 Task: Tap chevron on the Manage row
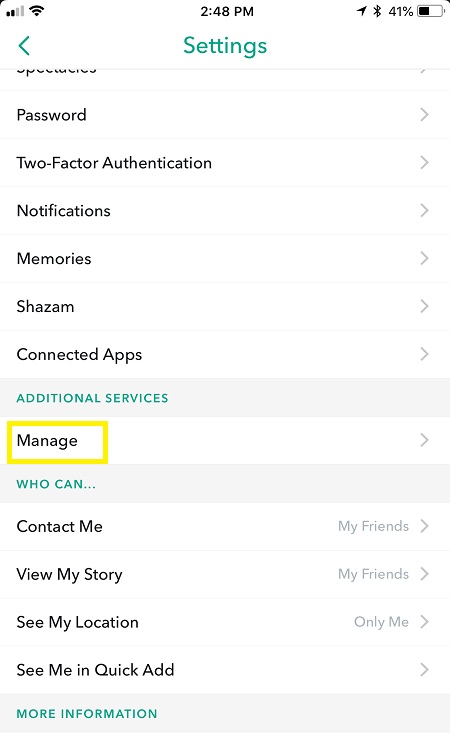tap(424, 440)
